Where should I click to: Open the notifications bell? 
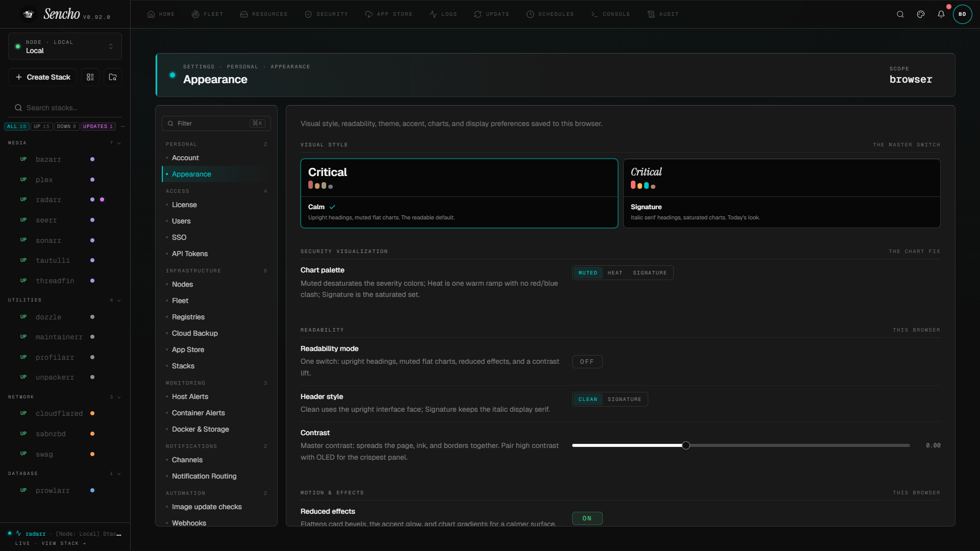(941, 14)
